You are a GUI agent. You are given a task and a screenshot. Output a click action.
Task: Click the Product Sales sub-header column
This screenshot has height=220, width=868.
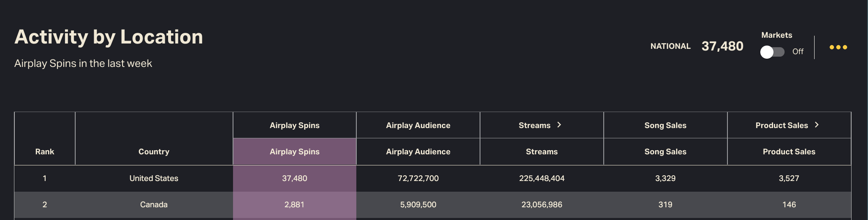pyautogui.click(x=789, y=151)
